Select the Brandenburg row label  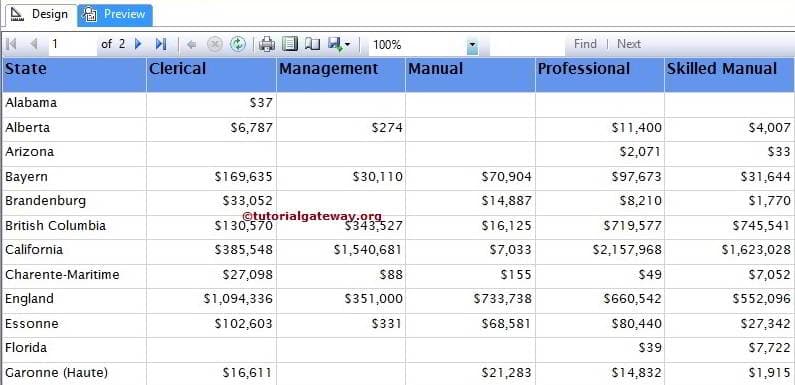[x=46, y=201]
